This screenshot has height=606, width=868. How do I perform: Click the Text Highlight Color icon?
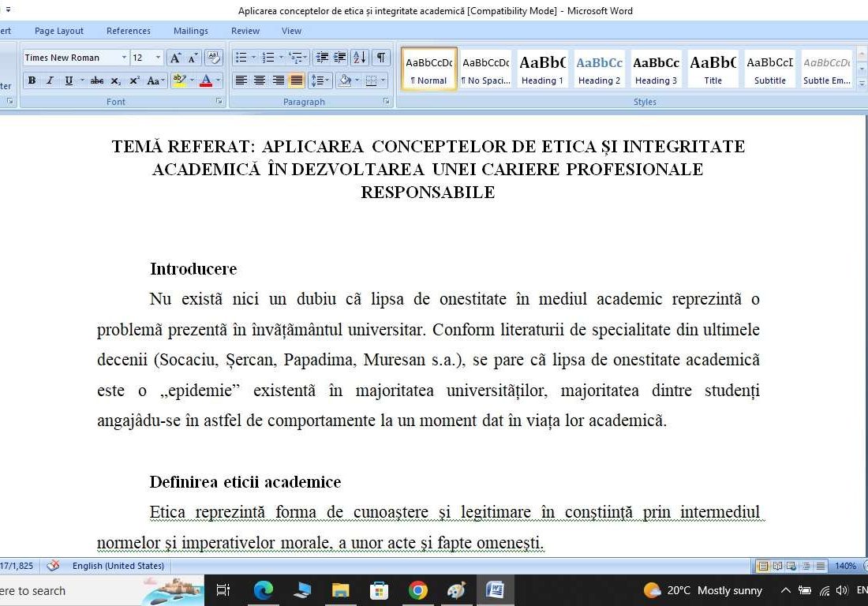point(179,80)
